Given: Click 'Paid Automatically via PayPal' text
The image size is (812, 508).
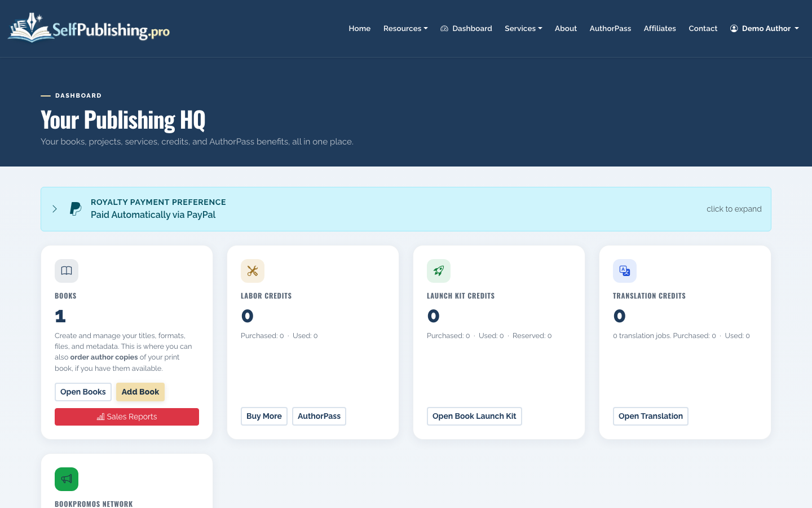Looking at the screenshot, I should [x=153, y=214].
